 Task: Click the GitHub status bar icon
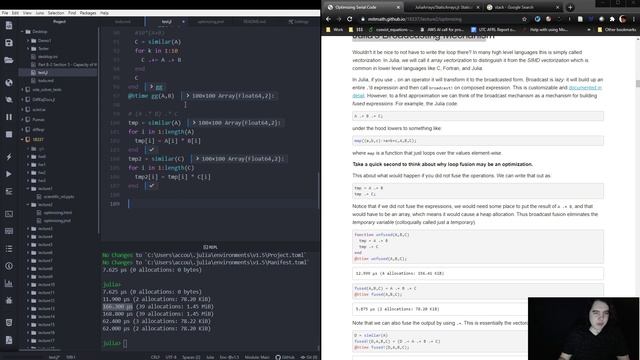pos(284,357)
